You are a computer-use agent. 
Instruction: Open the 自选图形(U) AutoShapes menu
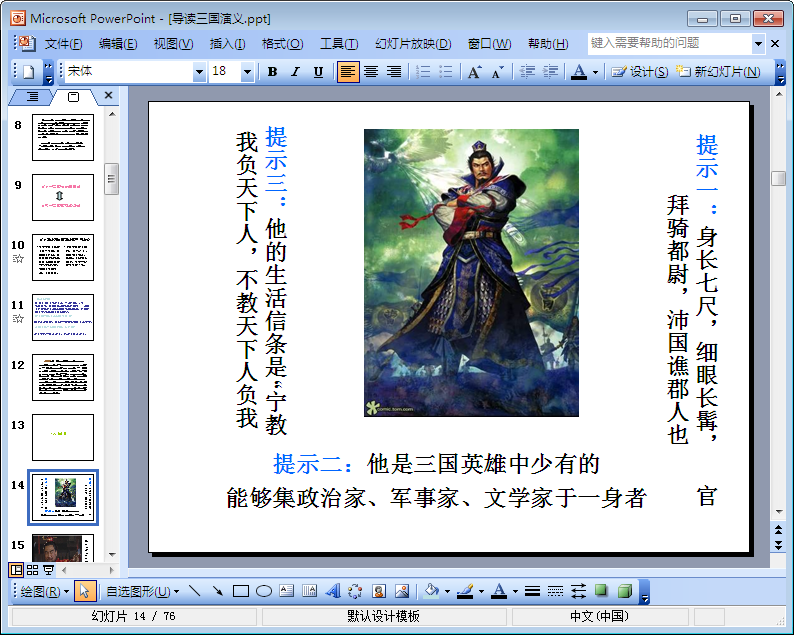[142, 591]
